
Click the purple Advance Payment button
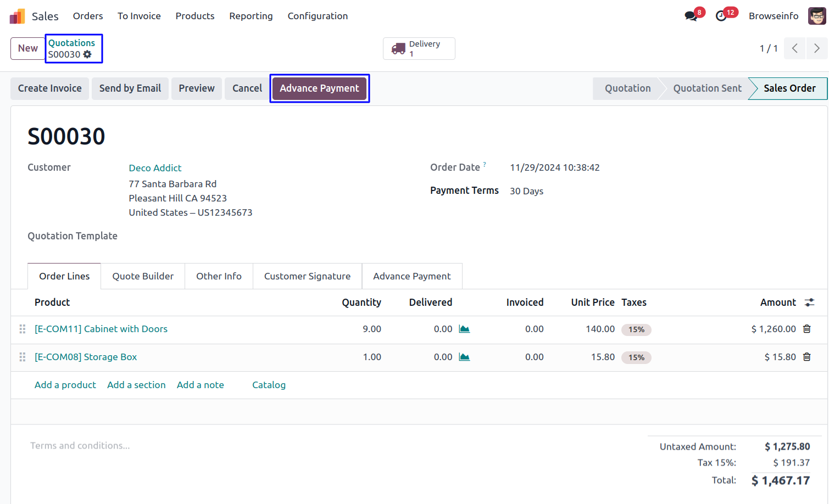point(319,88)
